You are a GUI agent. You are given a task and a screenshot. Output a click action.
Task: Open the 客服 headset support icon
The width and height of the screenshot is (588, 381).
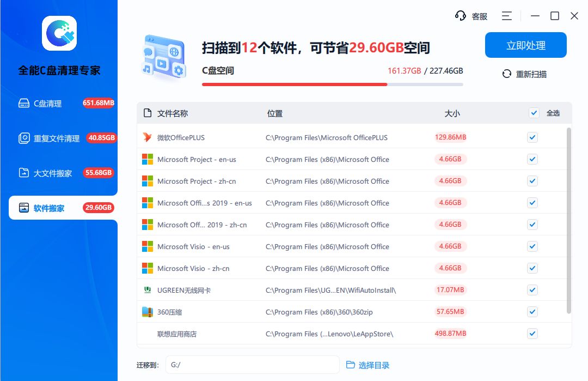460,15
